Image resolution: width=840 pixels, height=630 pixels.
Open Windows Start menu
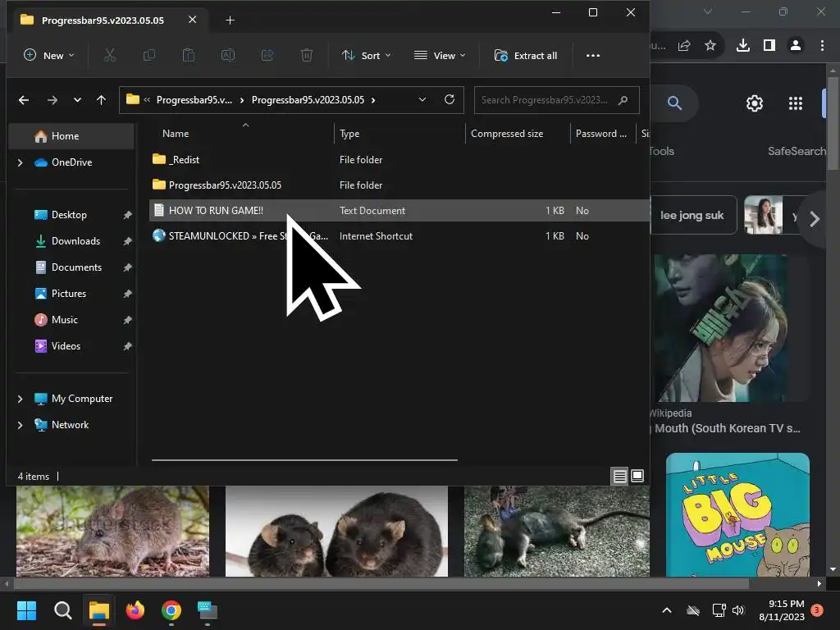click(26, 610)
